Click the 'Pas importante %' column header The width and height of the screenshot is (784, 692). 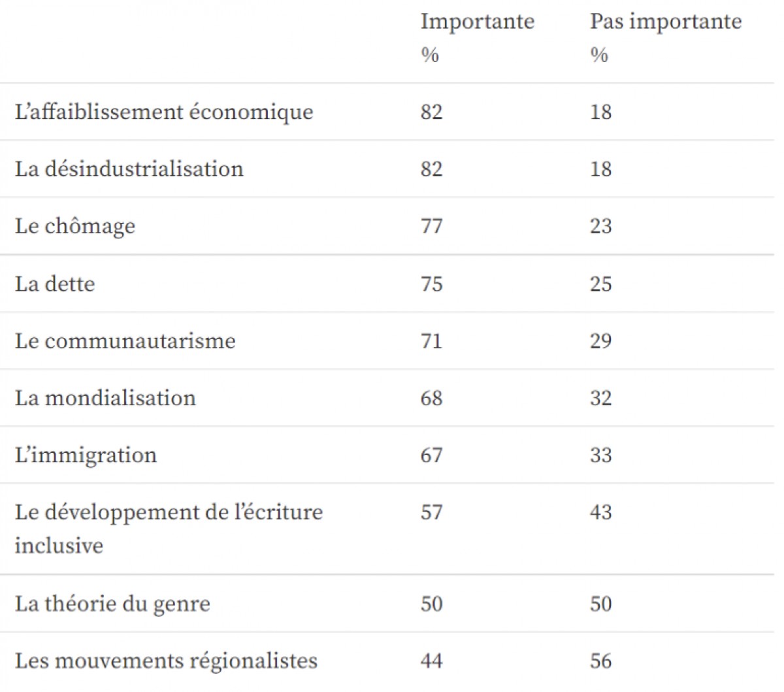[666, 38]
